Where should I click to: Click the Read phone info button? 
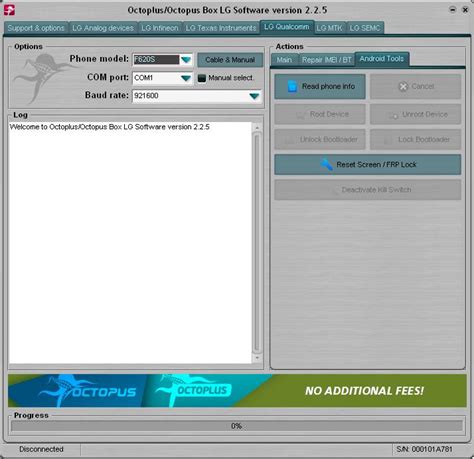320,87
